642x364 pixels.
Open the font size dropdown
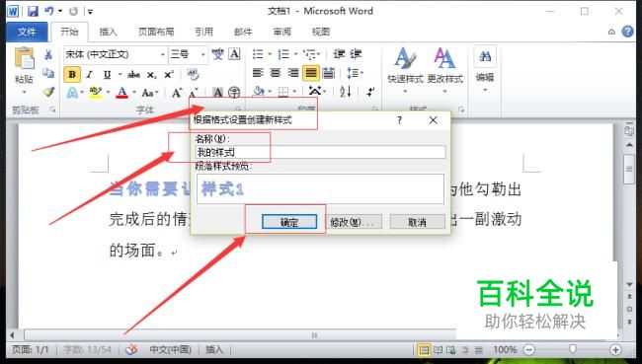(x=202, y=54)
